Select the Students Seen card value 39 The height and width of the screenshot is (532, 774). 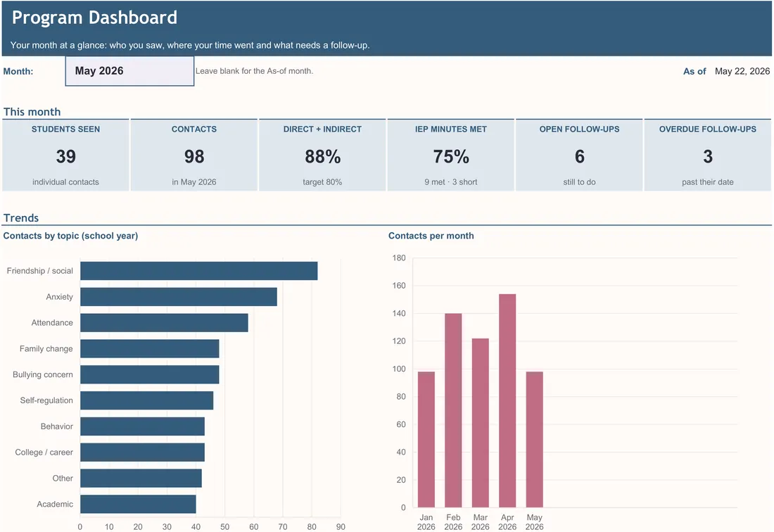[x=65, y=156]
